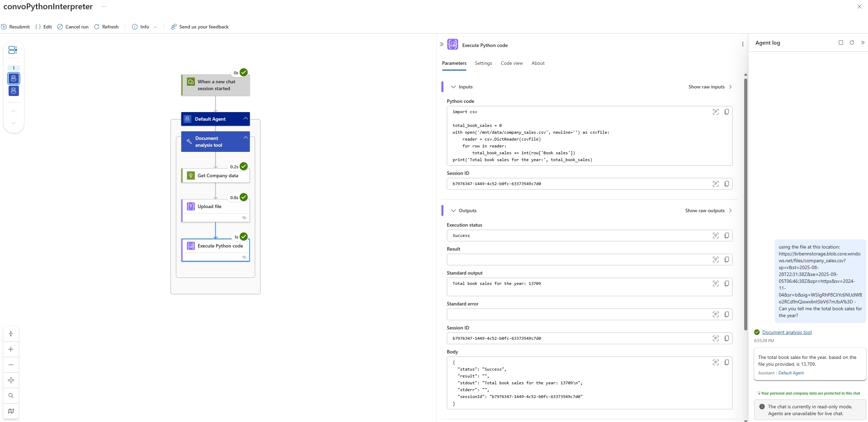
Task: Zoom out on the flow canvas
Action: tap(11, 364)
